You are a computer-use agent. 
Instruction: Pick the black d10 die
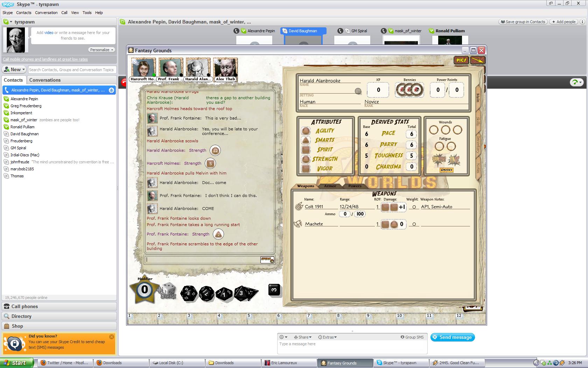click(x=224, y=294)
